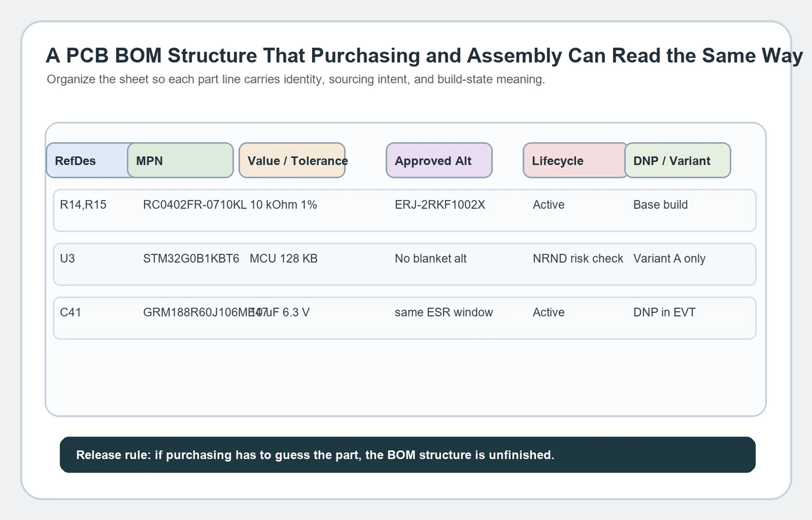Screen dimensions: 812x520
Task: Click the DNP in EVT cell
Action: 664,313
